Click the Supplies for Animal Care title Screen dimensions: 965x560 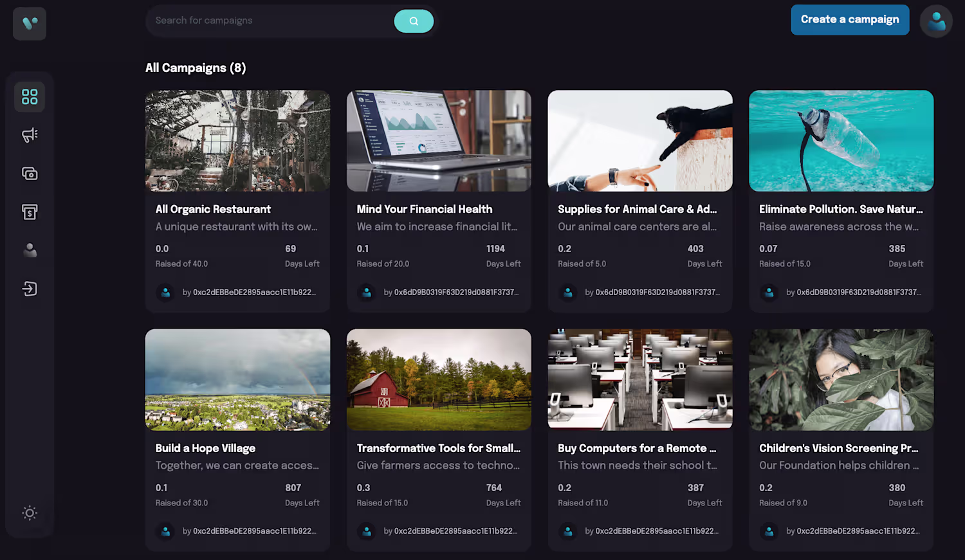coord(637,209)
